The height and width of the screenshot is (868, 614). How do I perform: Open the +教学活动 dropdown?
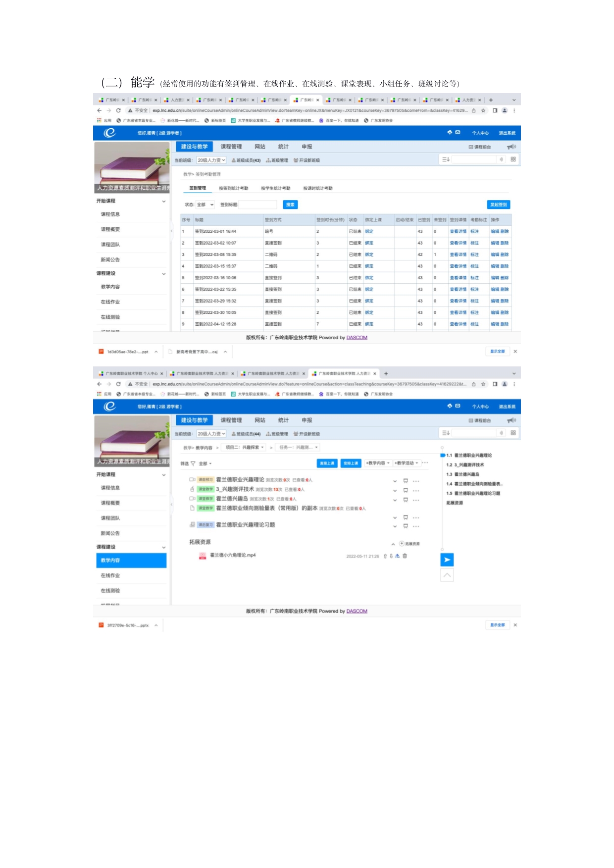407,463
